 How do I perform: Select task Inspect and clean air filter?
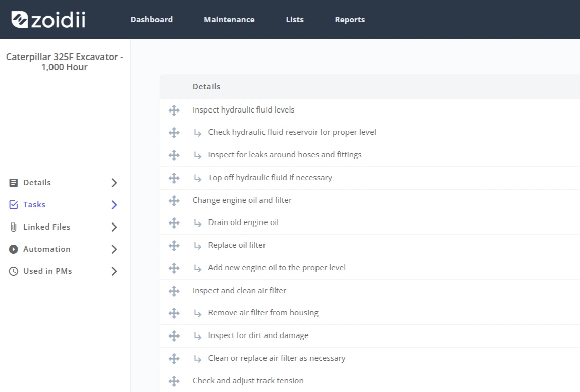point(239,290)
